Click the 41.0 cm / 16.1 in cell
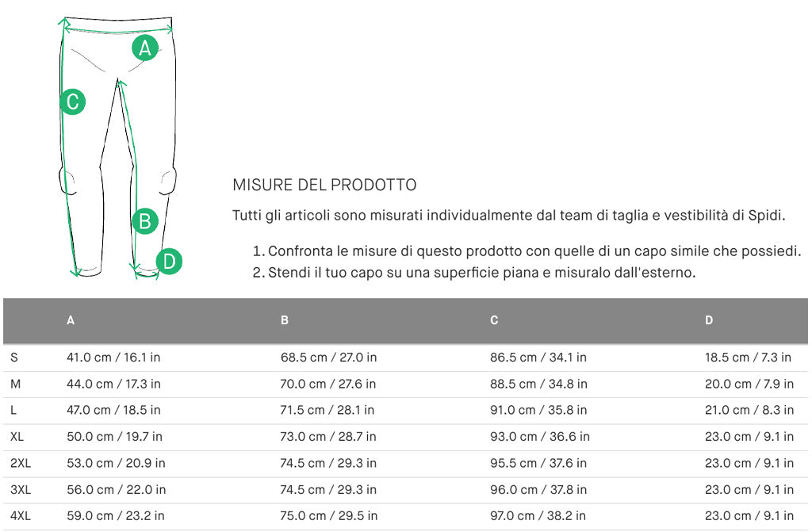The width and height of the screenshot is (812, 532). coord(113,358)
